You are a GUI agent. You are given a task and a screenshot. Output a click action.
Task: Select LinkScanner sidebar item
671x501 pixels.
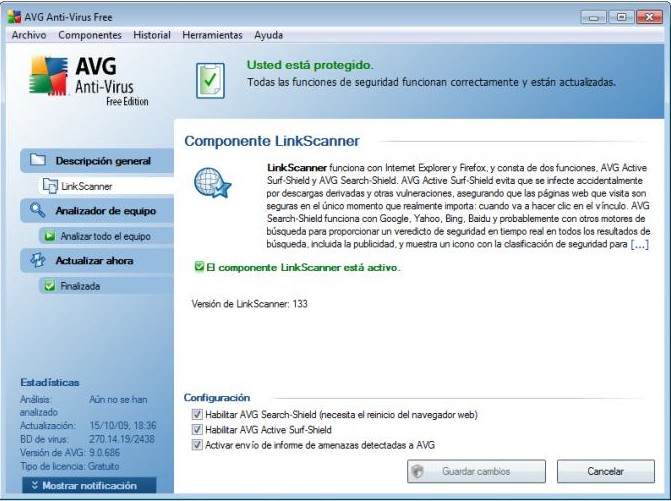[x=106, y=186]
